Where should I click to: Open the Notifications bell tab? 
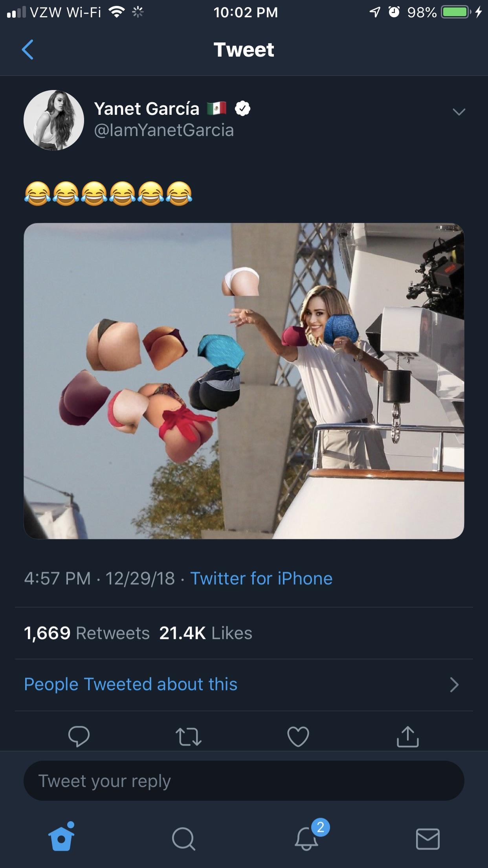click(x=306, y=838)
